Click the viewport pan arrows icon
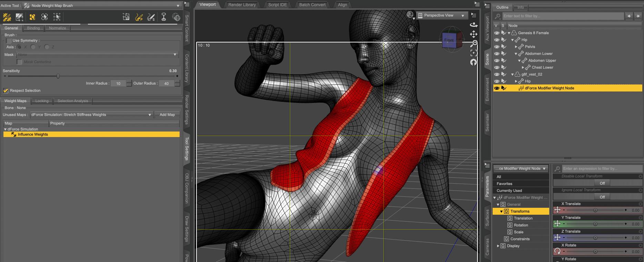Viewport: 644px width, 262px height. tap(474, 34)
